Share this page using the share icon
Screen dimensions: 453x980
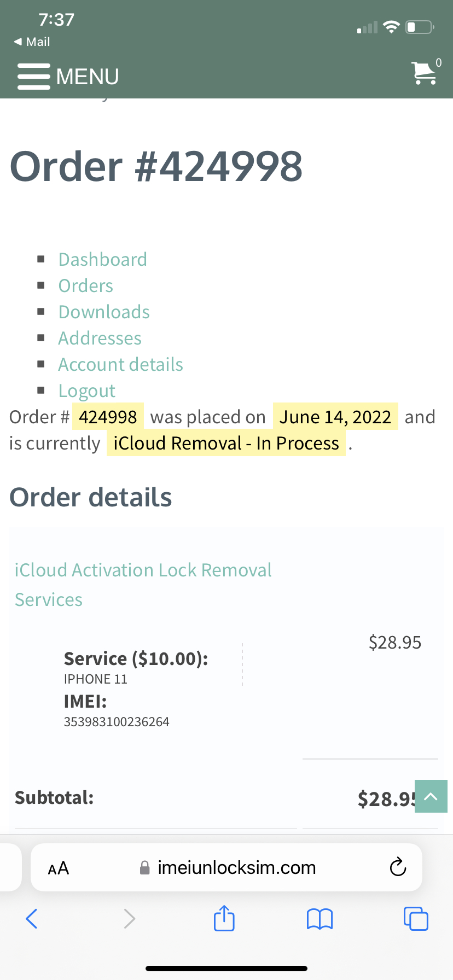(x=224, y=919)
